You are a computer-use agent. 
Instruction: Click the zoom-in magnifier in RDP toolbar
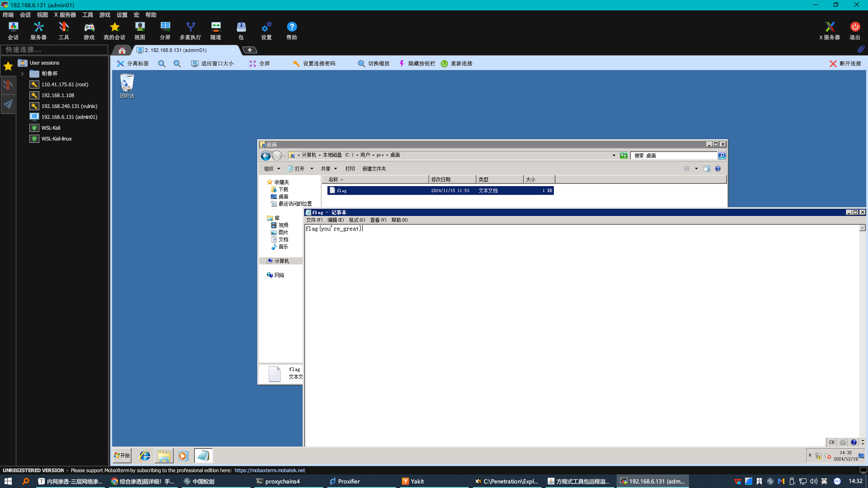161,64
